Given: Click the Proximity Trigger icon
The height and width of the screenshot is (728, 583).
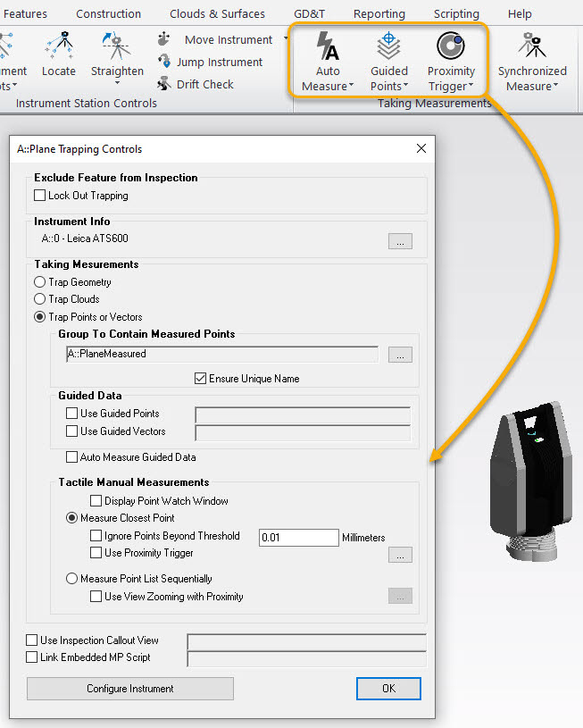Looking at the screenshot, I should [451, 46].
